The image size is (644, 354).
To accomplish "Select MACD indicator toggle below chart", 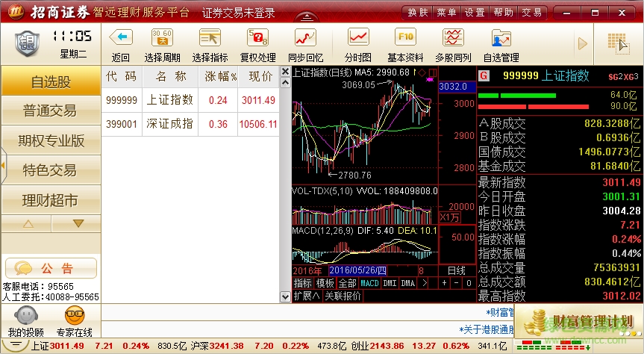I will [370, 284].
